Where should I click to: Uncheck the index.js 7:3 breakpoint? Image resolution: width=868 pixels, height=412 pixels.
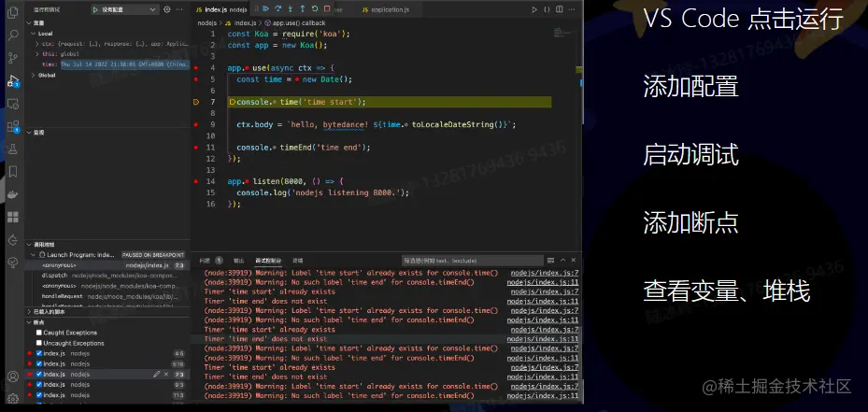coord(38,375)
